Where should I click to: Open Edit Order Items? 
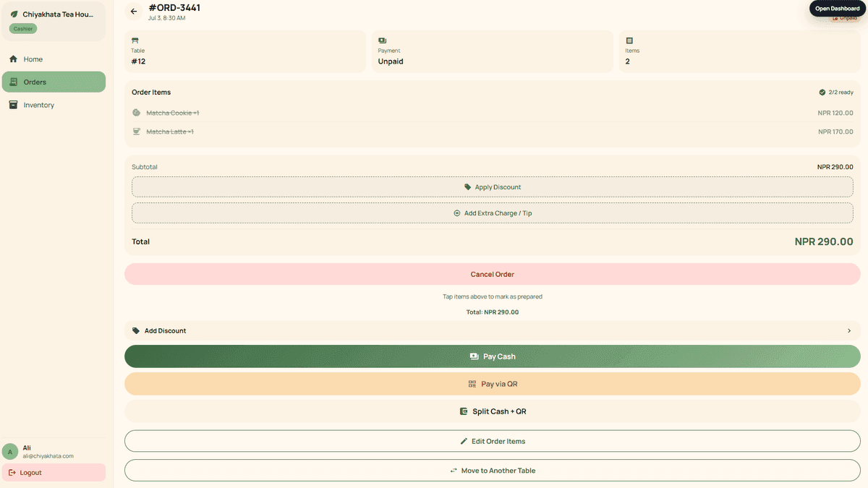tap(493, 441)
